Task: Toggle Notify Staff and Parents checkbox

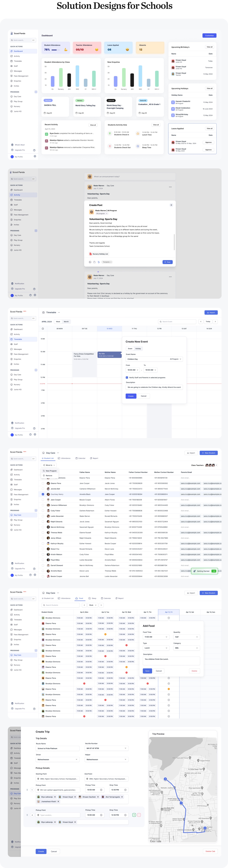Action: (127, 377)
